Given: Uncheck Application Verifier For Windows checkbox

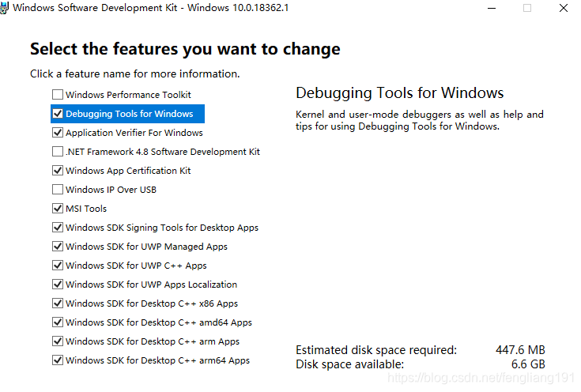Looking at the screenshot, I should 58,132.
